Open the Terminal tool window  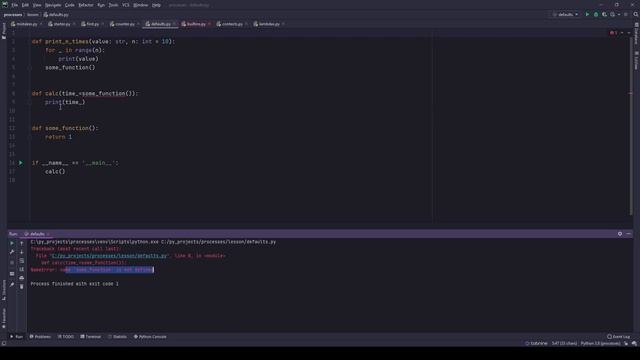(x=91, y=337)
